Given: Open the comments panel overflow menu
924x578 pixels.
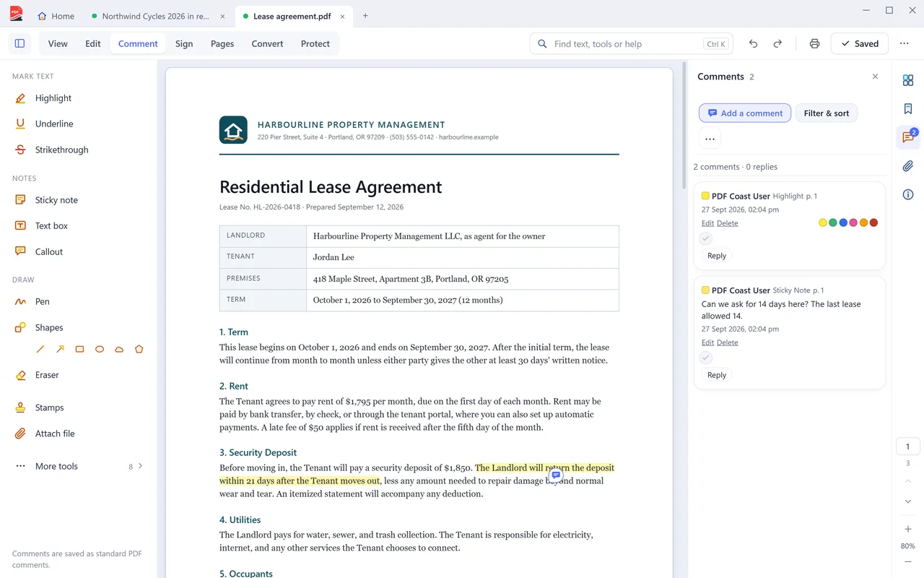Looking at the screenshot, I should pyautogui.click(x=710, y=138).
